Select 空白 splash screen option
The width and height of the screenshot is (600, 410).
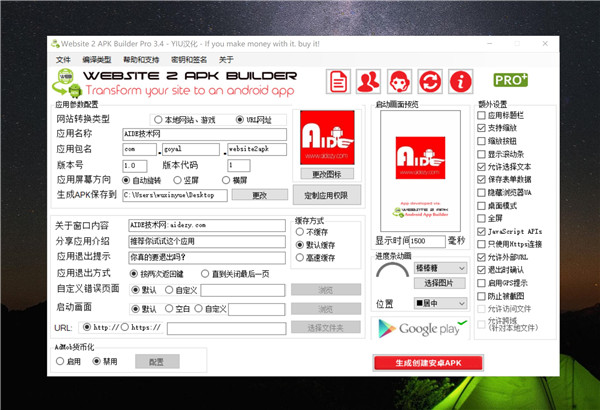click(x=178, y=309)
